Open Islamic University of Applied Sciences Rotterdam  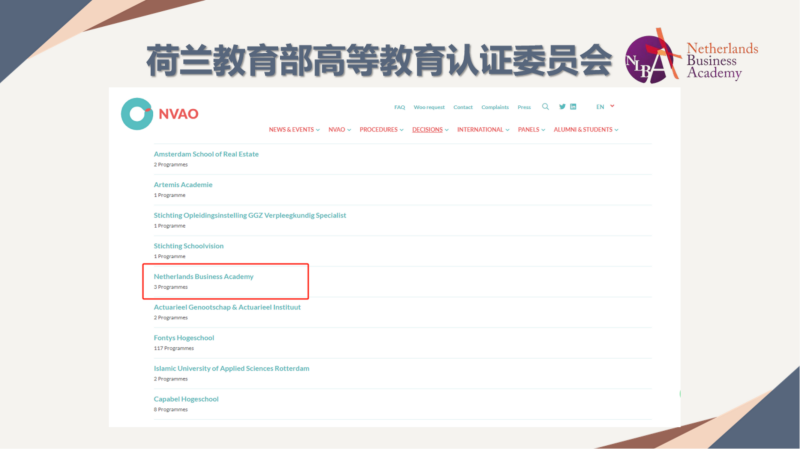(x=231, y=368)
